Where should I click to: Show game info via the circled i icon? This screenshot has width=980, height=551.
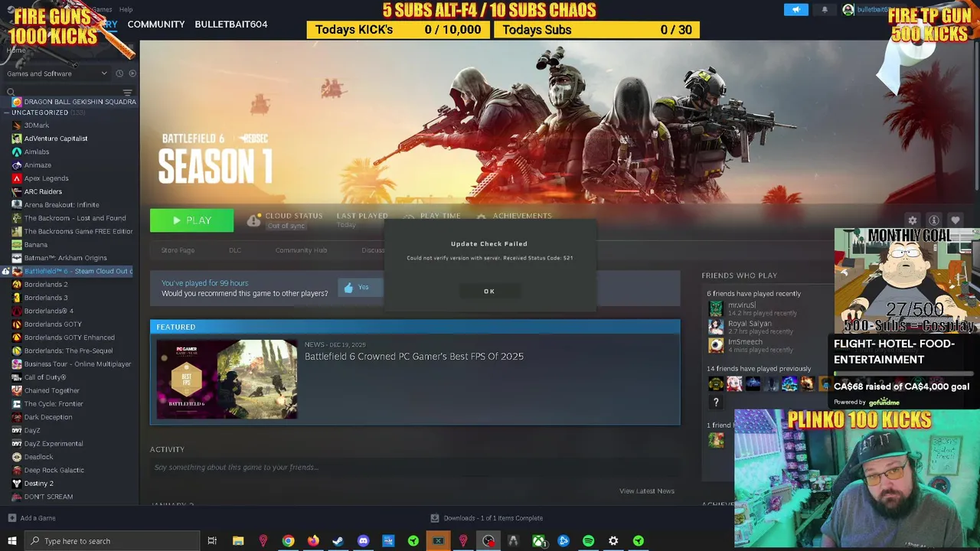(933, 220)
